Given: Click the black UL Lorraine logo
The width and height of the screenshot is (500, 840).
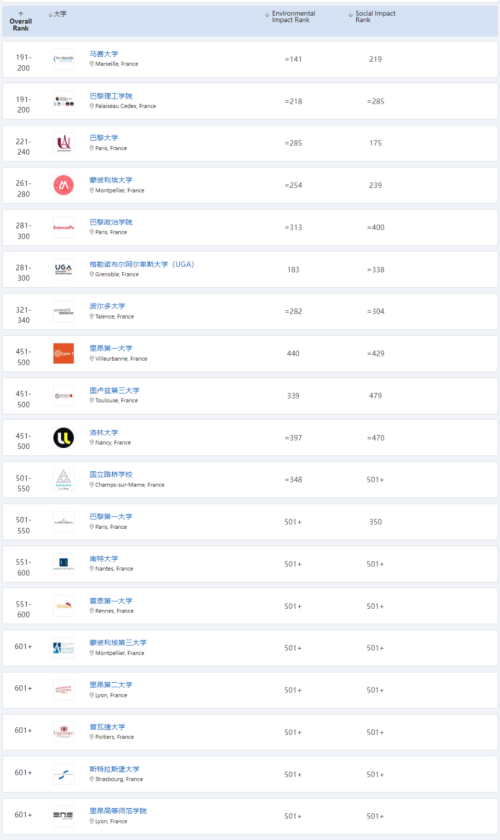Looking at the screenshot, I should coord(63,438).
